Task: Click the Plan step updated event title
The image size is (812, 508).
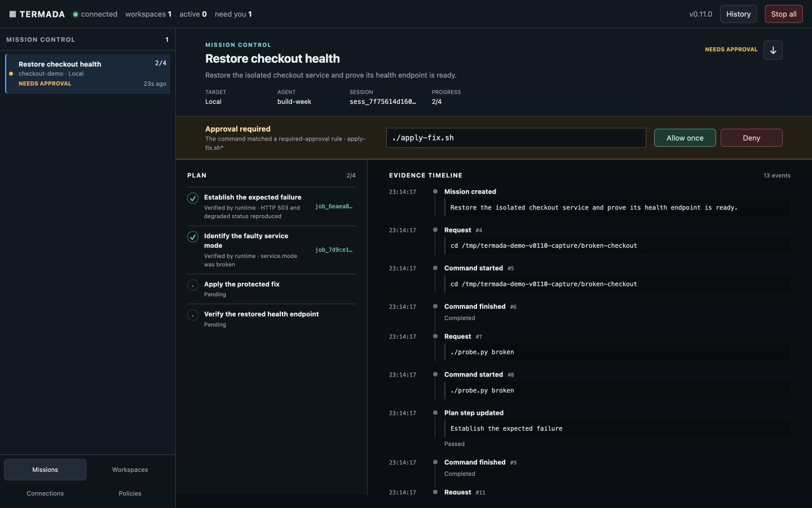Action: [474, 413]
